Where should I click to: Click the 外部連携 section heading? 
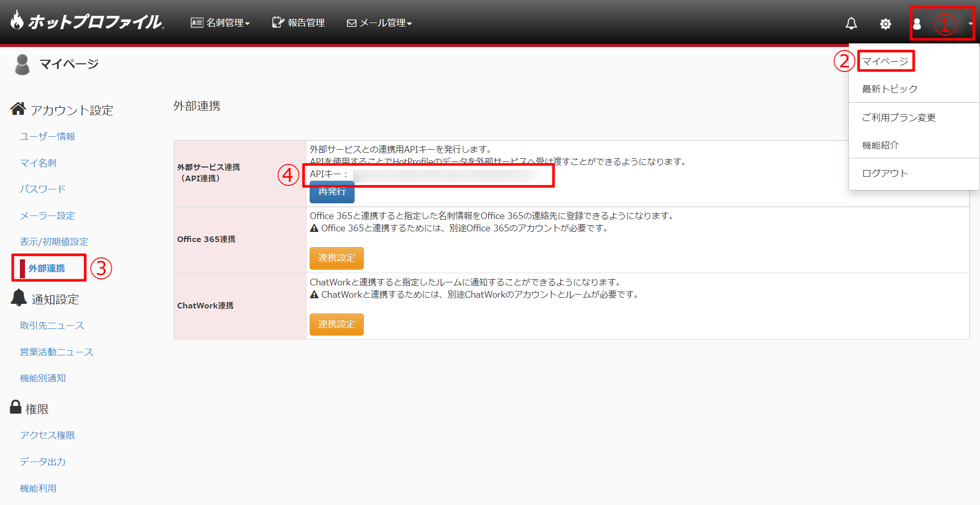pyautogui.click(x=197, y=106)
